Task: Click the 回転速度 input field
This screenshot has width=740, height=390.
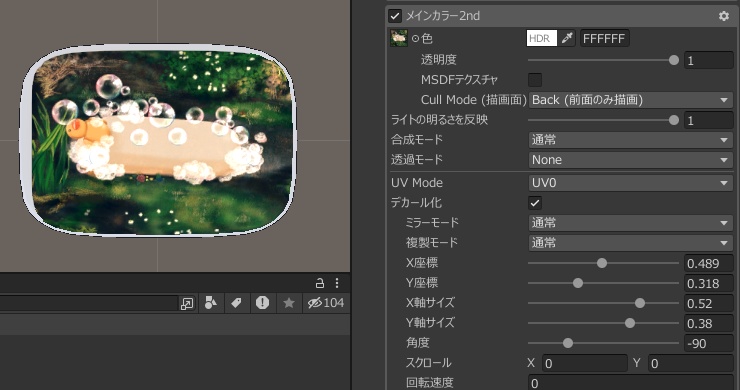Action: 631,383
